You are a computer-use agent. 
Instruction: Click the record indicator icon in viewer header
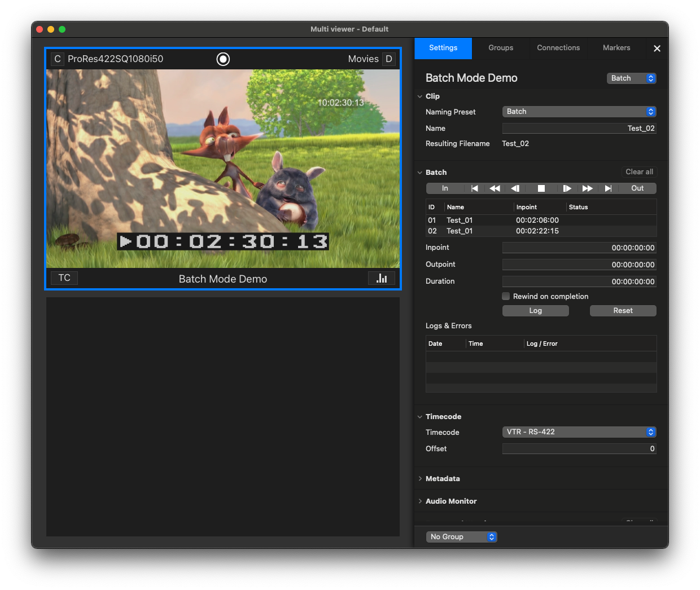click(223, 59)
